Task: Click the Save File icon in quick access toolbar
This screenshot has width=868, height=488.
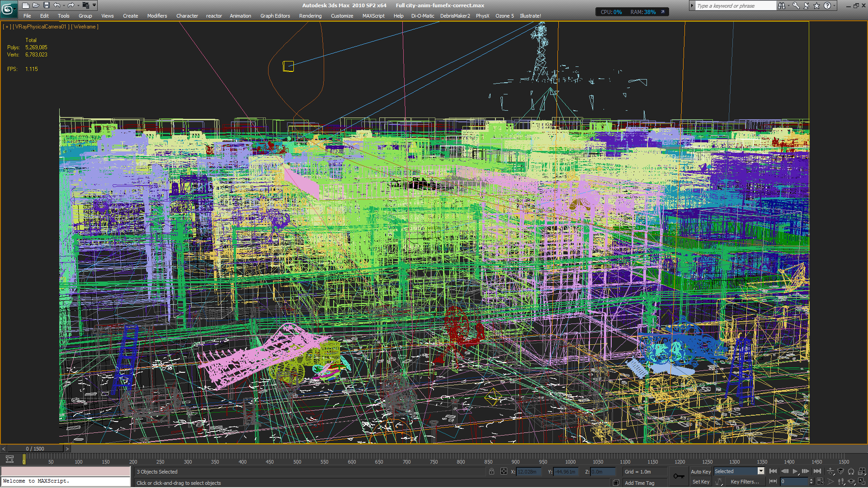Action: (46, 5)
